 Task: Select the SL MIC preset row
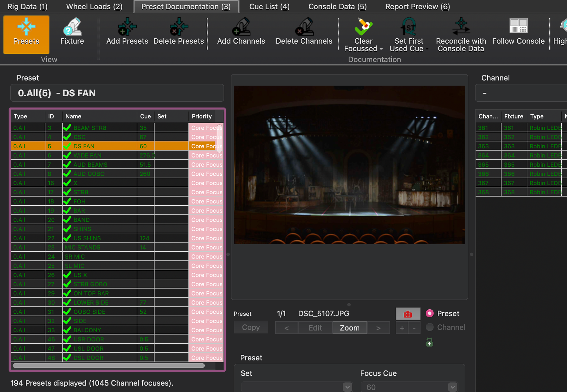click(x=117, y=266)
